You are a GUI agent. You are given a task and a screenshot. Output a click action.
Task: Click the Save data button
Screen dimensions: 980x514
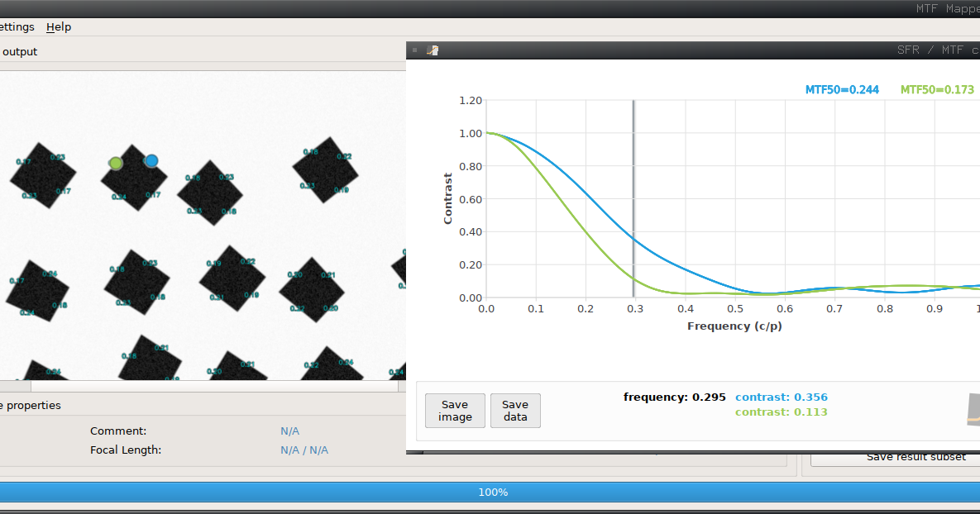tap(515, 410)
